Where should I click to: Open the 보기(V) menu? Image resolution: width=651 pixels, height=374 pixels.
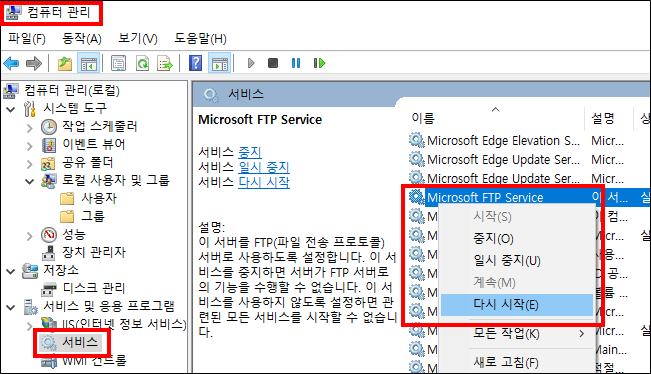coord(138,39)
